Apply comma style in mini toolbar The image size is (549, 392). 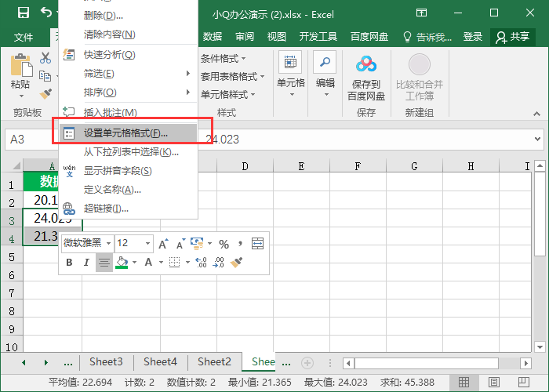240,244
